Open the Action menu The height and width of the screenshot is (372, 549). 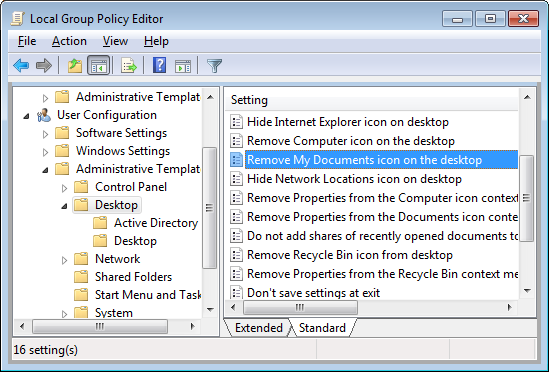tap(69, 41)
